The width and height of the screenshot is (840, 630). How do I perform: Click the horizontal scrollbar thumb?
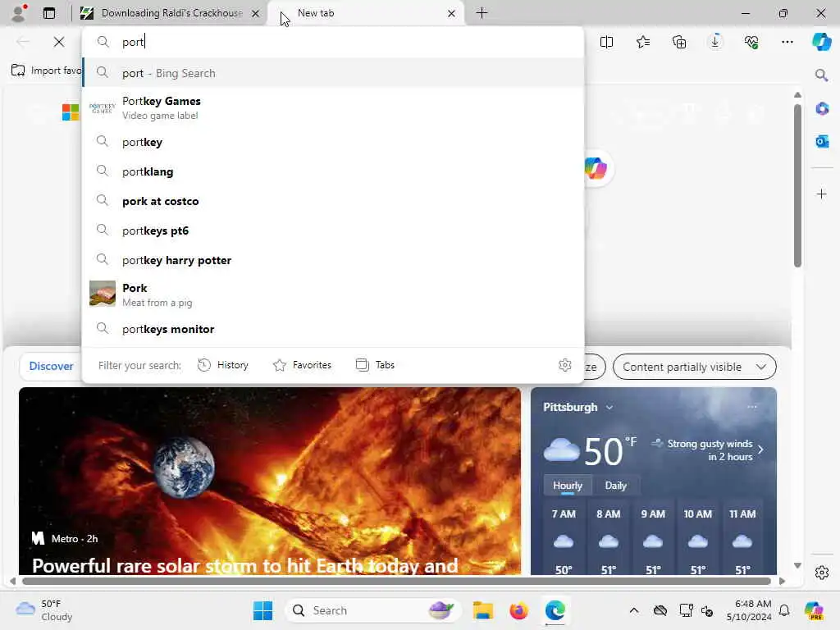(396, 581)
